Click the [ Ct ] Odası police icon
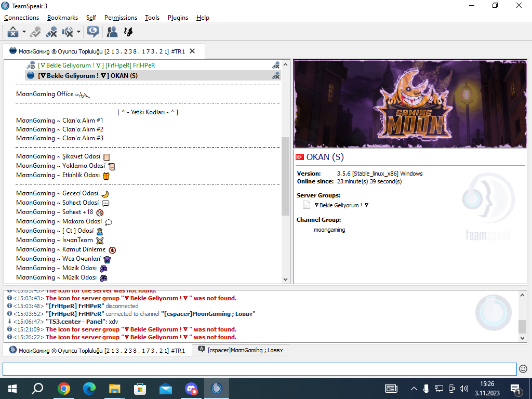 pyautogui.click(x=100, y=231)
